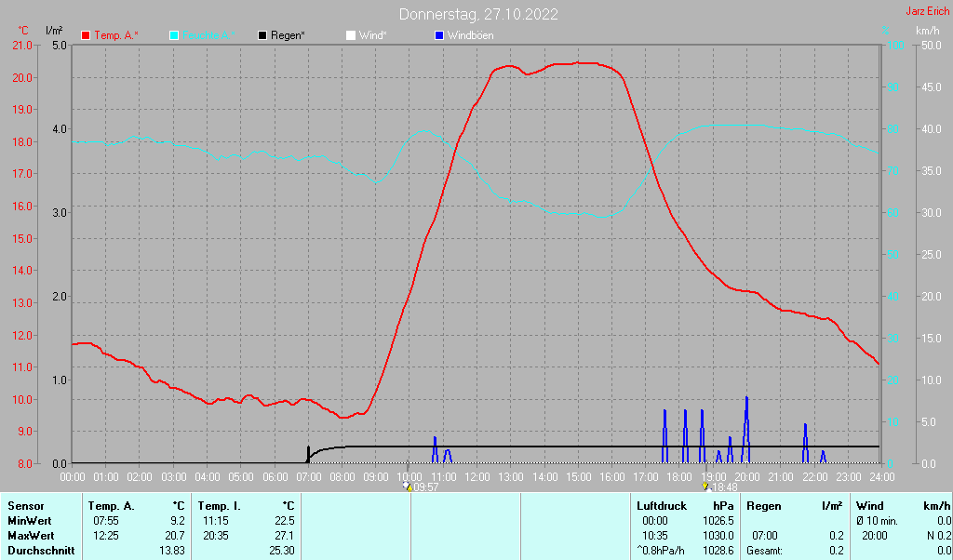
Task: Click the Windböen legend label
Action: click(471, 35)
